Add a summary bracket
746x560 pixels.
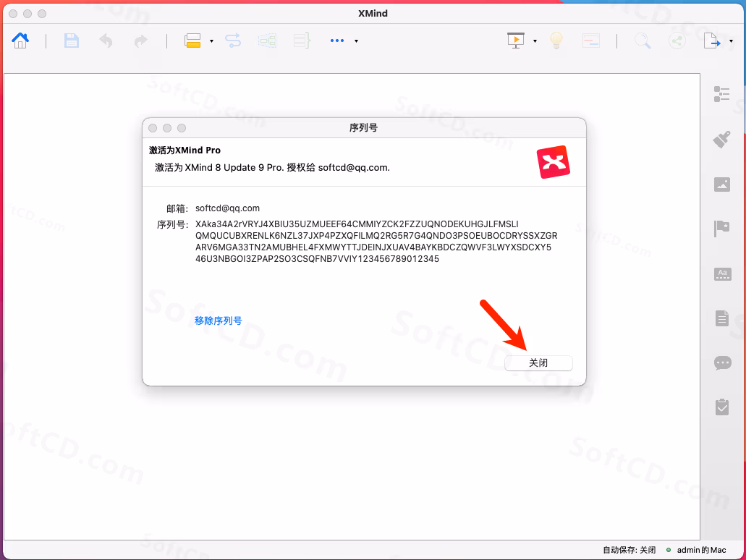pos(302,41)
